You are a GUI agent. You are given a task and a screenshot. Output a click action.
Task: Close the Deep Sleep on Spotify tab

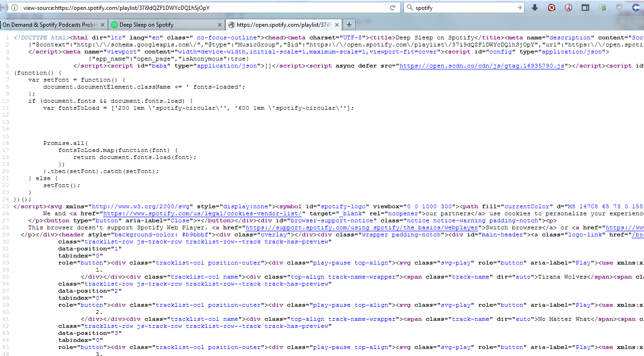click(219, 25)
